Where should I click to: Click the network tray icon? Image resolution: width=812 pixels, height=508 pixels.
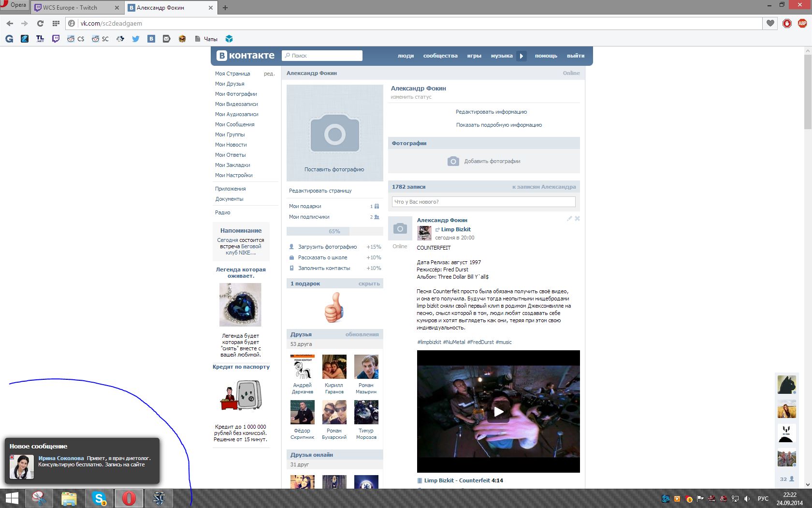(x=735, y=499)
